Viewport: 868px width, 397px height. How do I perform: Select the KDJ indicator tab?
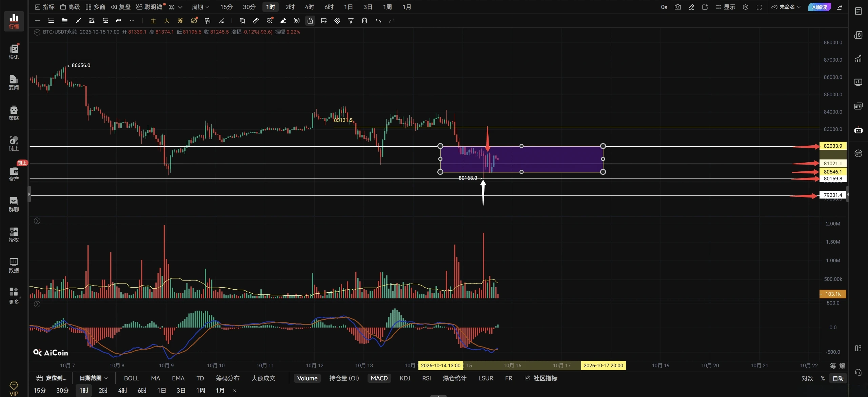(405, 378)
